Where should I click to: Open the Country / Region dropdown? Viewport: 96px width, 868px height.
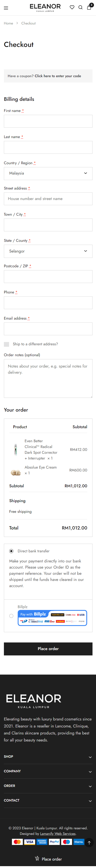click(48, 173)
